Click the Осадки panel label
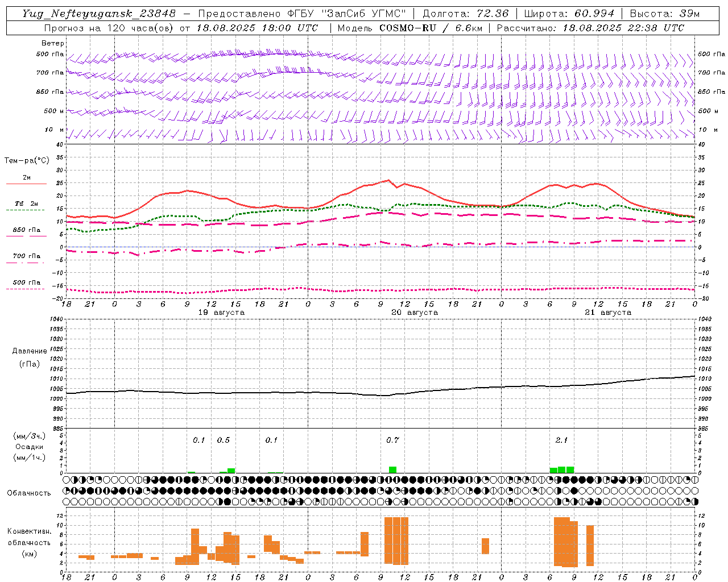The width and height of the screenshot is (728, 582). click(x=29, y=447)
